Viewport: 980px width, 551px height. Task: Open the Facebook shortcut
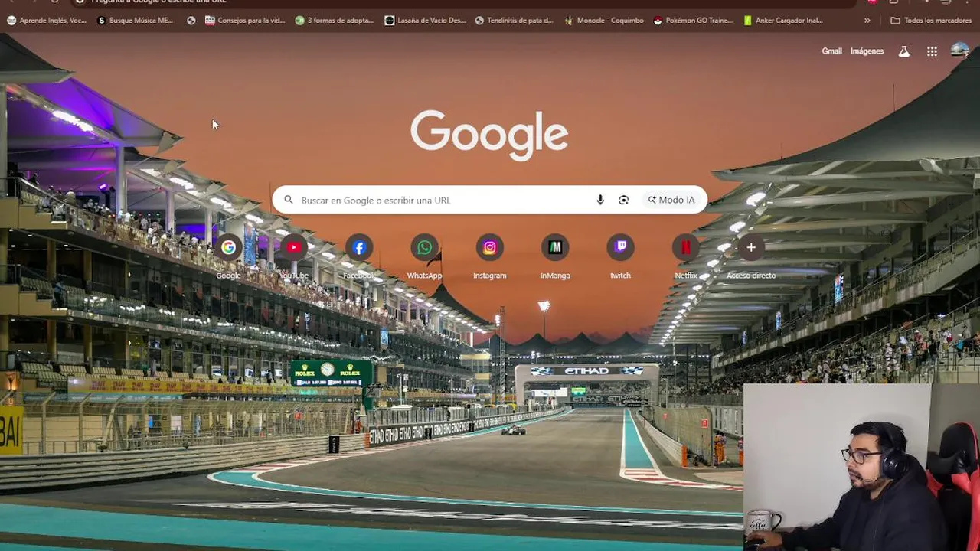tap(359, 256)
